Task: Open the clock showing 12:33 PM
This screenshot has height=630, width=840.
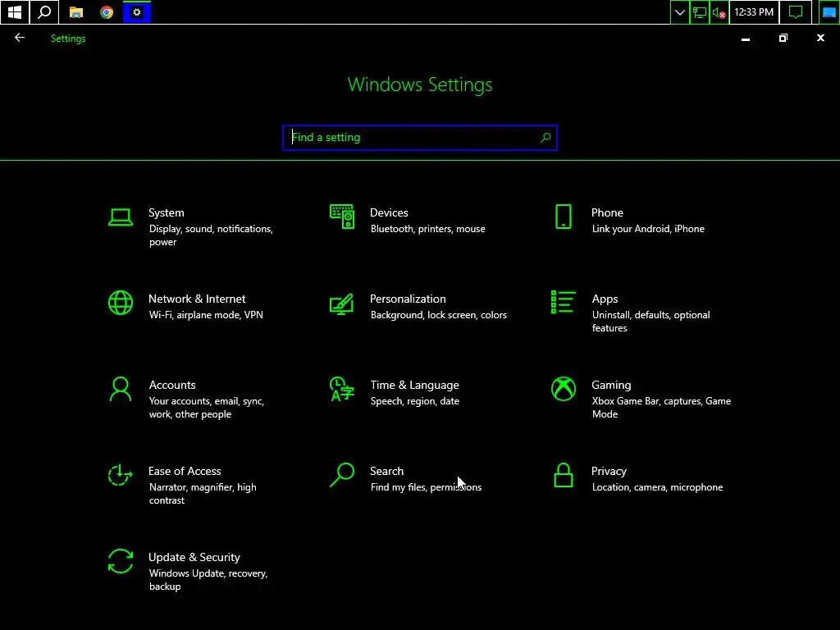Action: pos(754,12)
